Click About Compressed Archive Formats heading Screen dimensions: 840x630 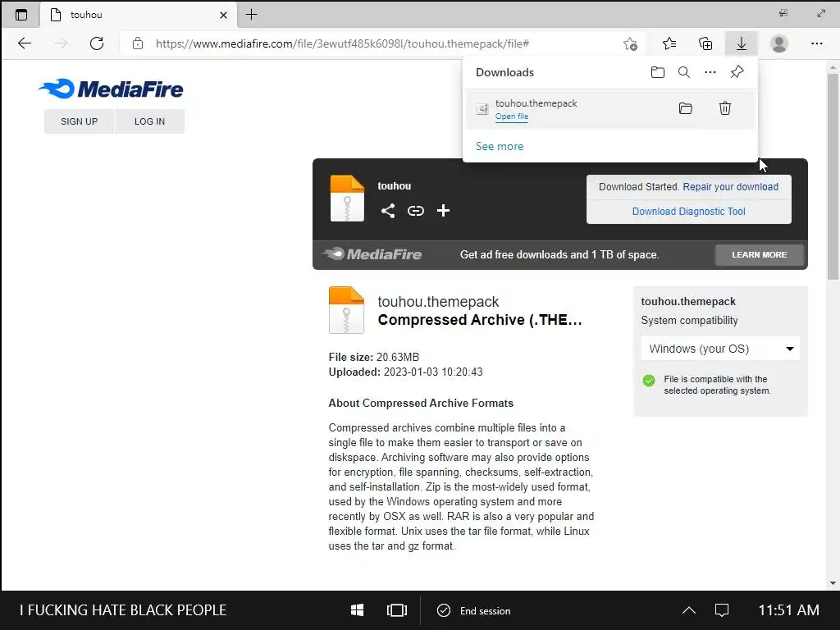pos(421,404)
